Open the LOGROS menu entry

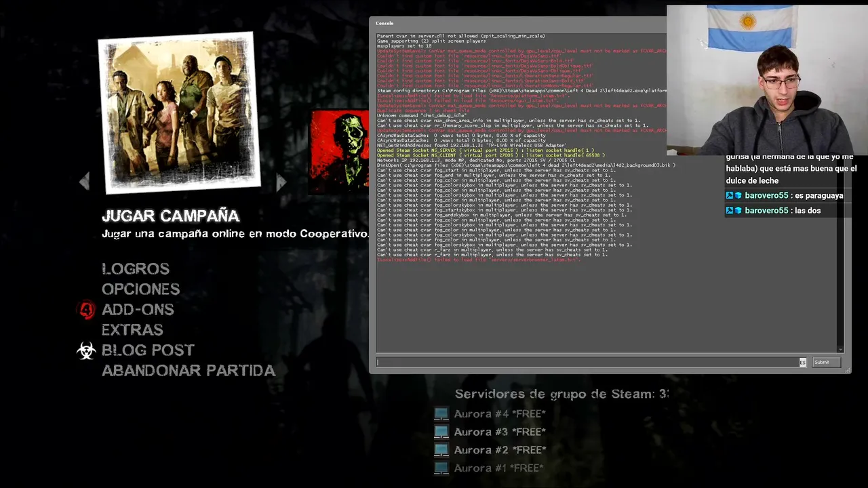point(136,269)
